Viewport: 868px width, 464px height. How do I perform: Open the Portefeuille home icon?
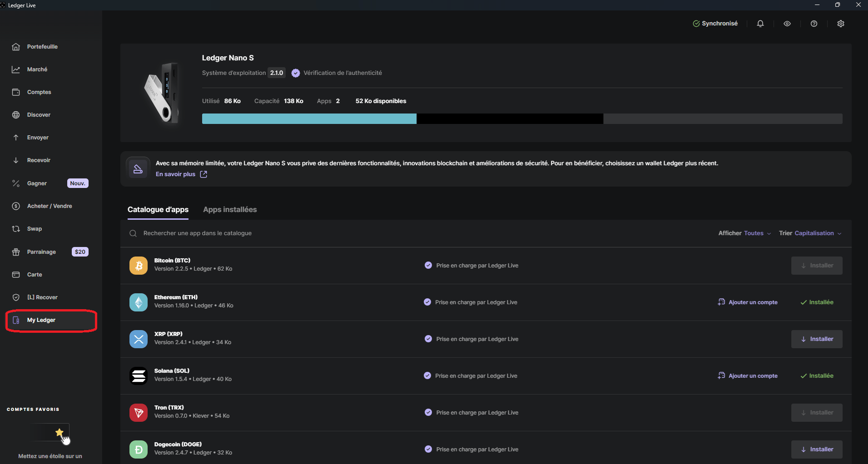[x=16, y=47]
